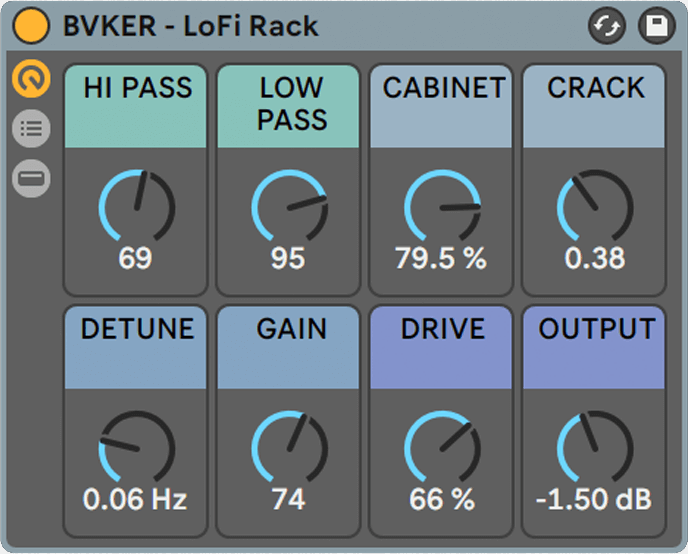Click the HI PASS value 69
The image size is (688, 554).
point(135,258)
